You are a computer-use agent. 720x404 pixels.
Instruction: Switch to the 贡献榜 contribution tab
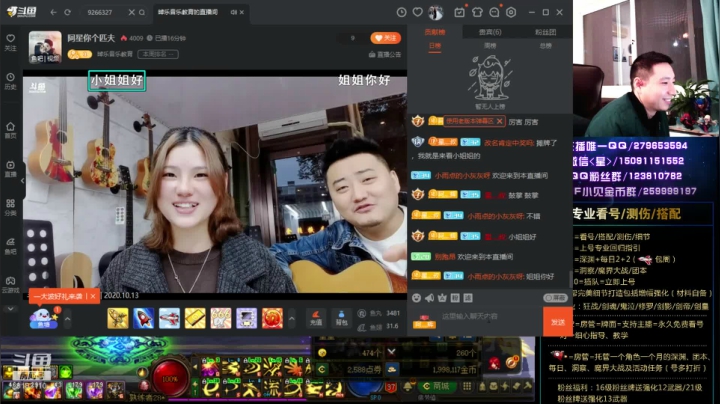click(435, 32)
